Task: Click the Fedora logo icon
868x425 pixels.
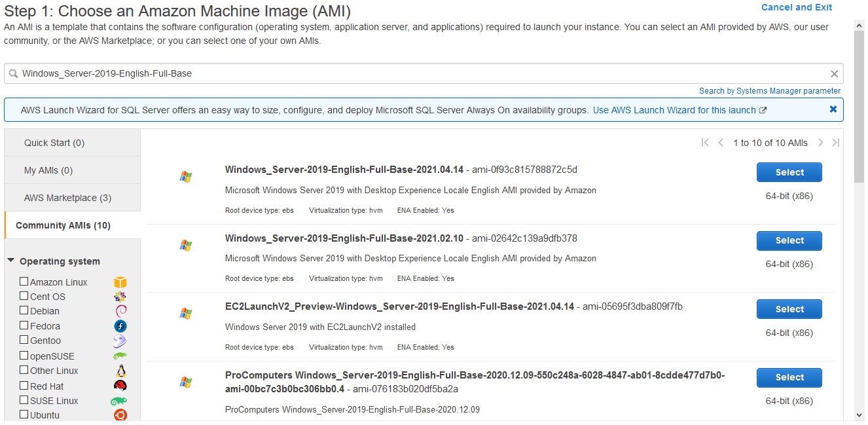Action: [120, 325]
